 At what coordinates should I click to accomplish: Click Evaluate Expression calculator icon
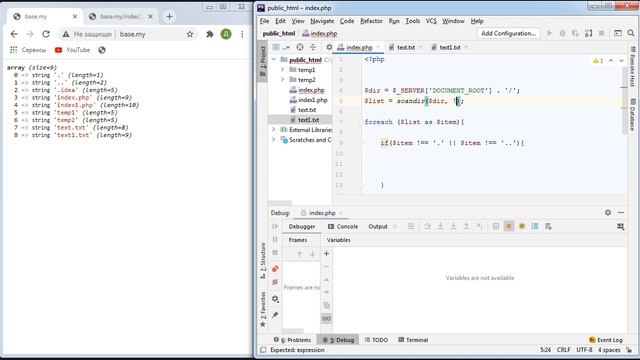[x=496, y=227]
